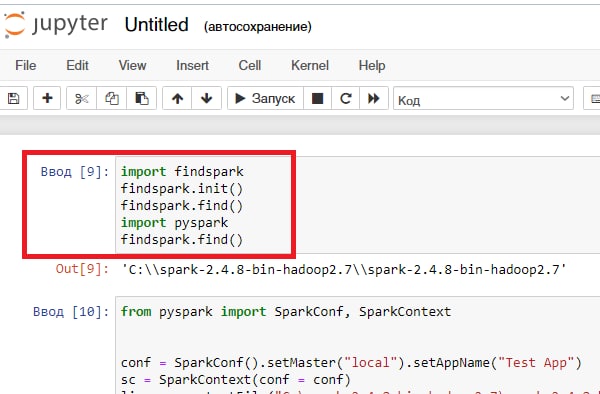
Task: Click the Out[9] prompt label
Action: click(x=82, y=269)
